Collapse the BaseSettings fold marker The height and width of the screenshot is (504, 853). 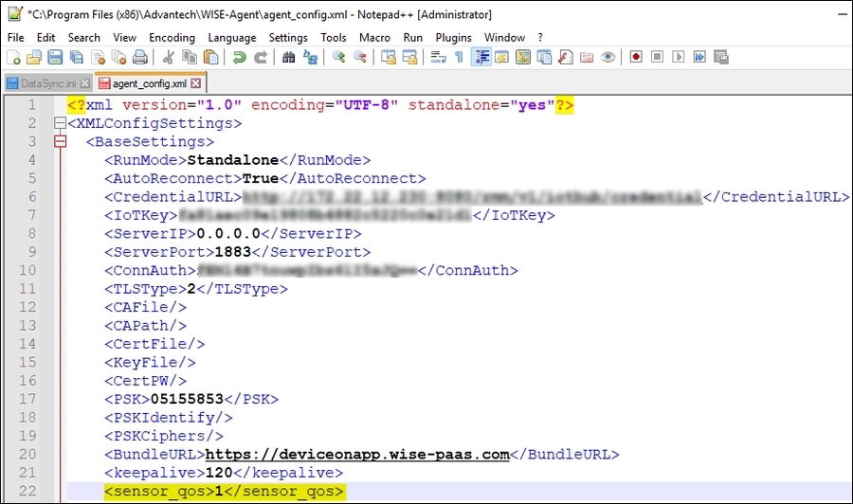click(61, 142)
